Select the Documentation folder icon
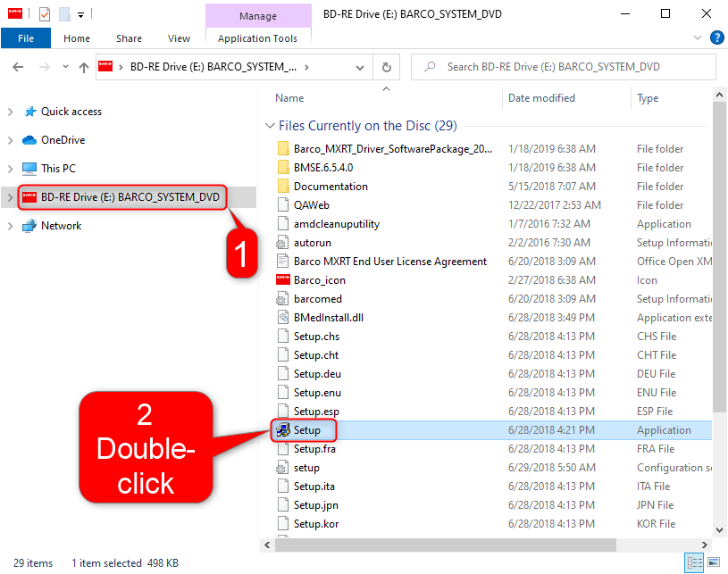 (283, 186)
